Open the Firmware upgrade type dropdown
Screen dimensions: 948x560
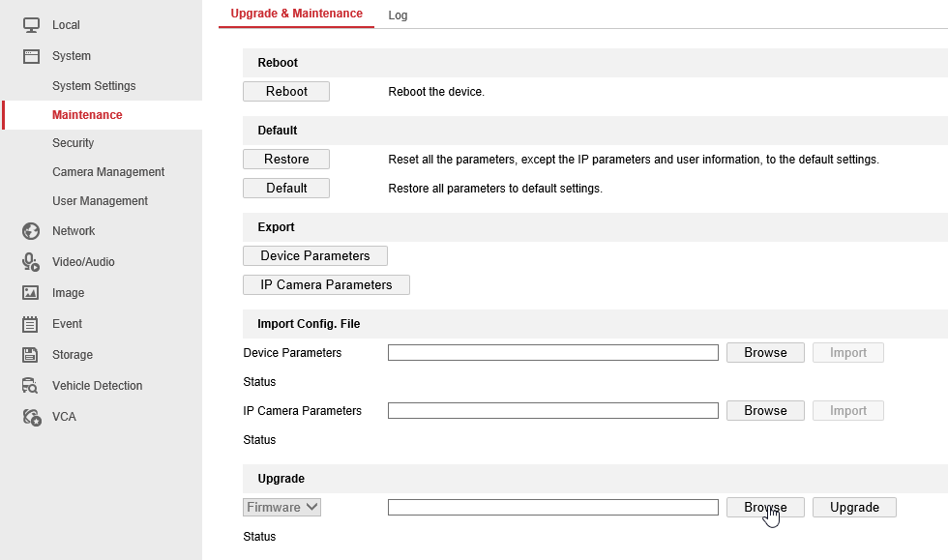[x=281, y=507]
